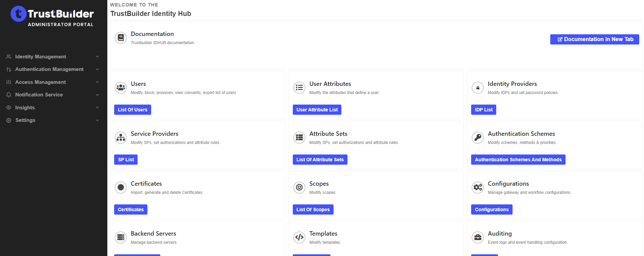Open the Access Management menu
Image resolution: width=644 pixels, height=256 pixels.
(40, 82)
